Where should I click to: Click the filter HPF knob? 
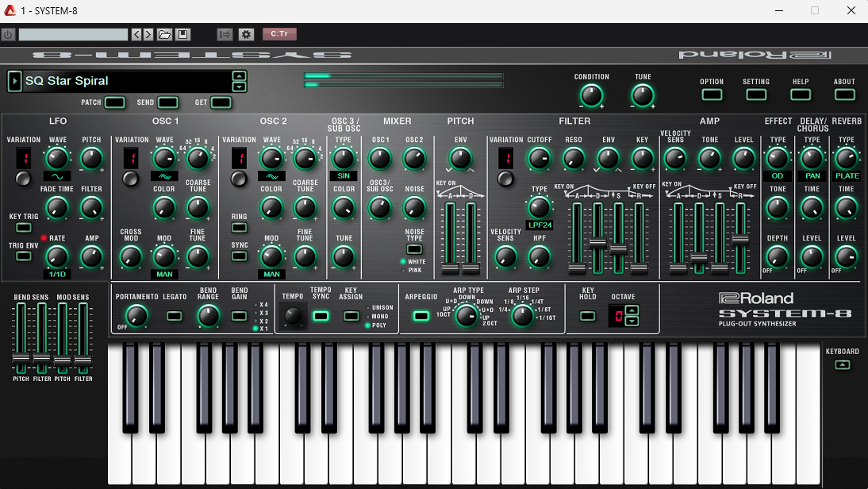539,257
